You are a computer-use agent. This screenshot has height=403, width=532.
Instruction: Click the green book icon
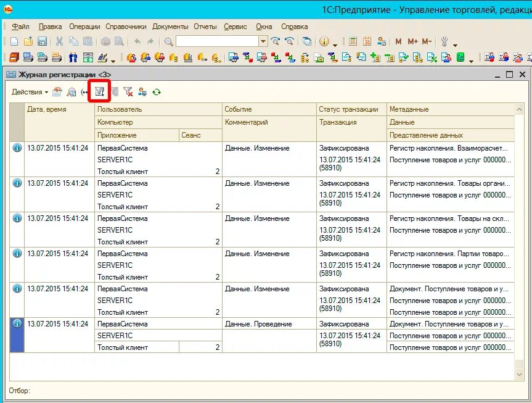460,57
